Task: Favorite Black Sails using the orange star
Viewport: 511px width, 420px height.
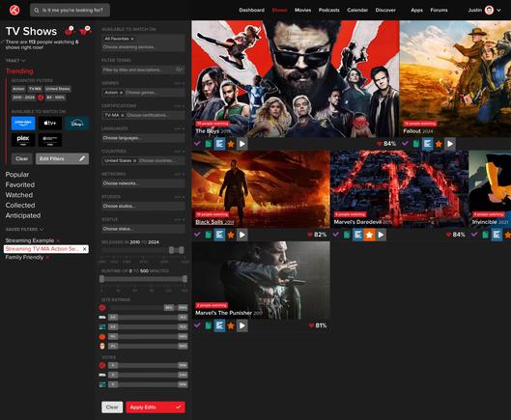Action: (231, 235)
